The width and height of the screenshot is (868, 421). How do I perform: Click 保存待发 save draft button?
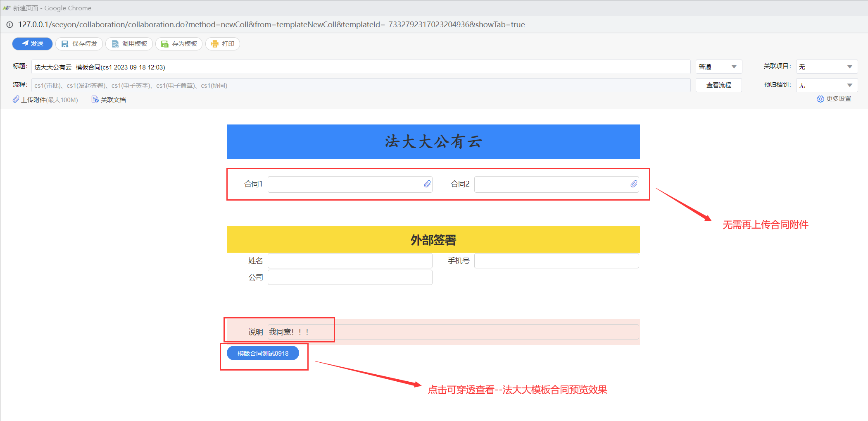pyautogui.click(x=79, y=44)
